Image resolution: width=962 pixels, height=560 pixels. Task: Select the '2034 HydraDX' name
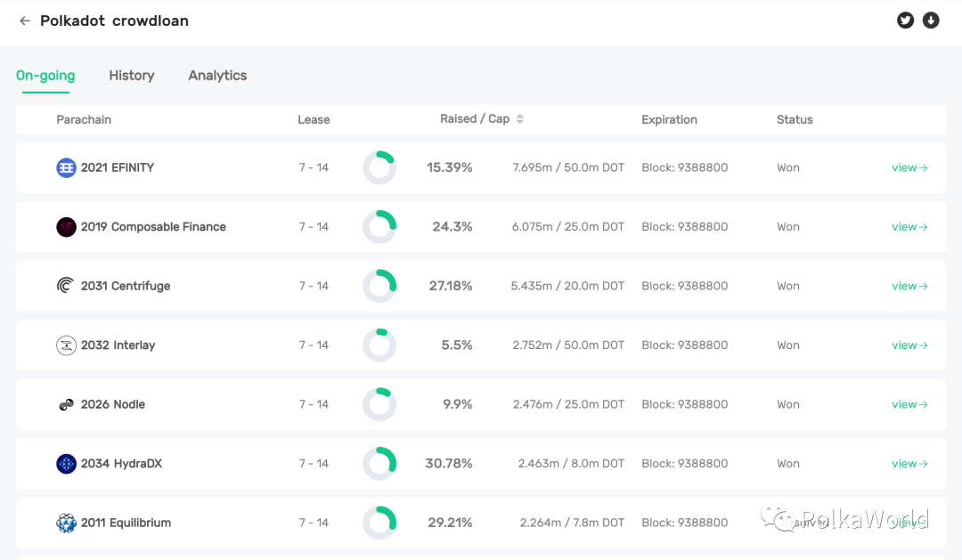click(x=121, y=464)
